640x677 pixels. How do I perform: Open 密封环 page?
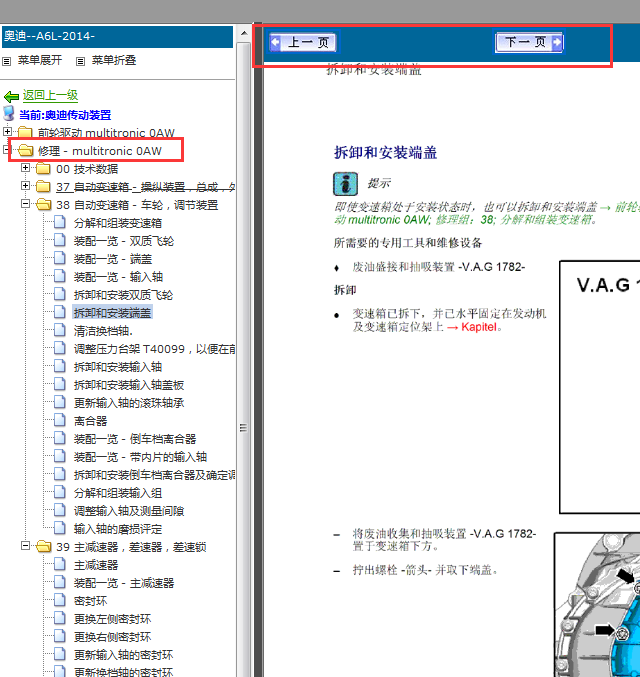click(90, 601)
